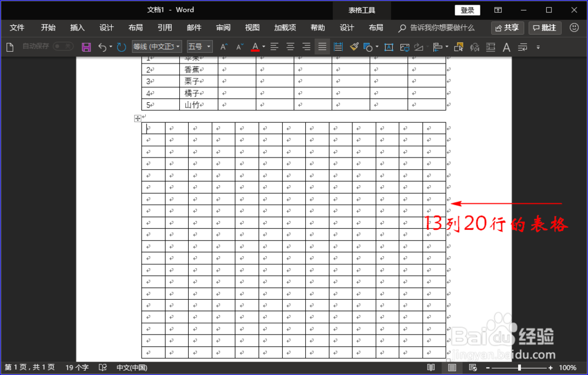Open the font name combo box

point(157,46)
